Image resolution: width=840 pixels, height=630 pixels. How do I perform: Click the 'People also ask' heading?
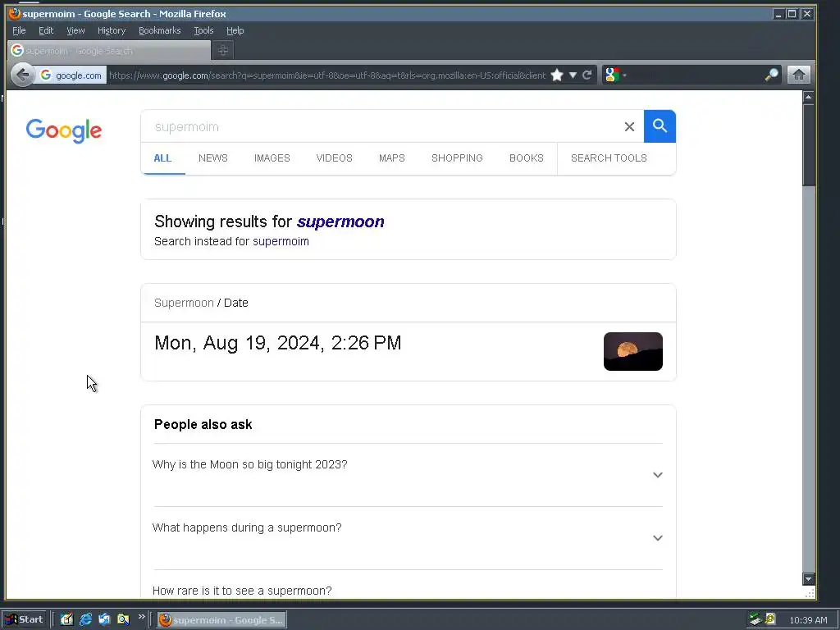click(x=203, y=424)
